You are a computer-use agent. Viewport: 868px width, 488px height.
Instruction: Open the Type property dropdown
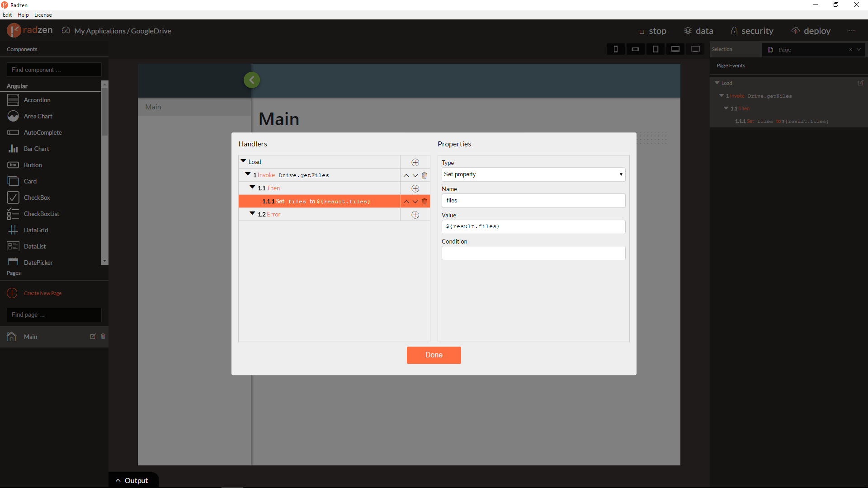[x=533, y=174]
